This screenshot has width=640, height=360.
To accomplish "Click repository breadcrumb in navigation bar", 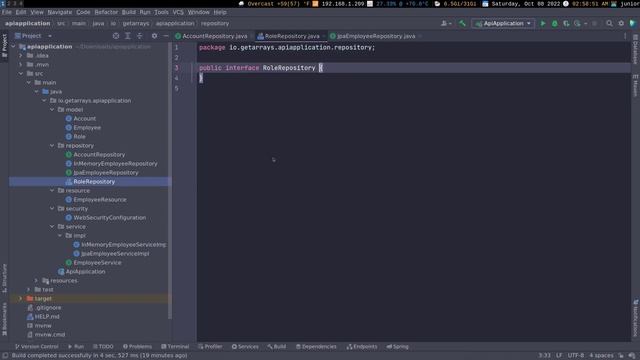I will pyautogui.click(x=215, y=24).
